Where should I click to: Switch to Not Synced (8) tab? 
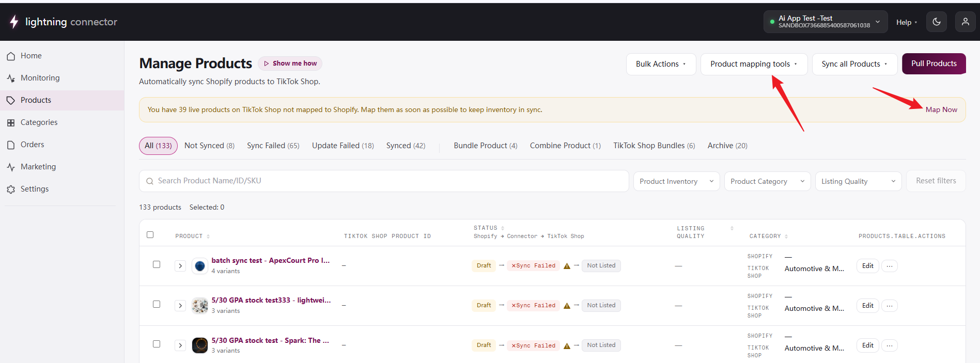coord(209,146)
